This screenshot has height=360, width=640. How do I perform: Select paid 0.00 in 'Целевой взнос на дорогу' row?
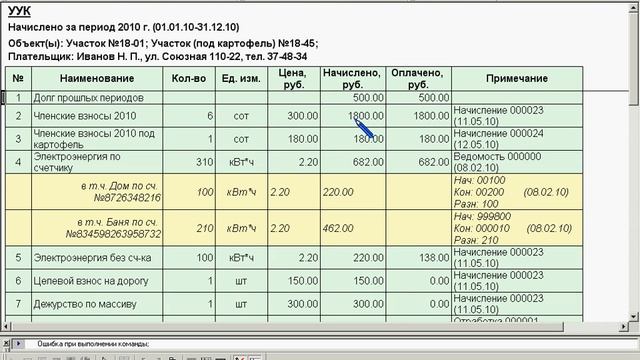click(418, 281)
